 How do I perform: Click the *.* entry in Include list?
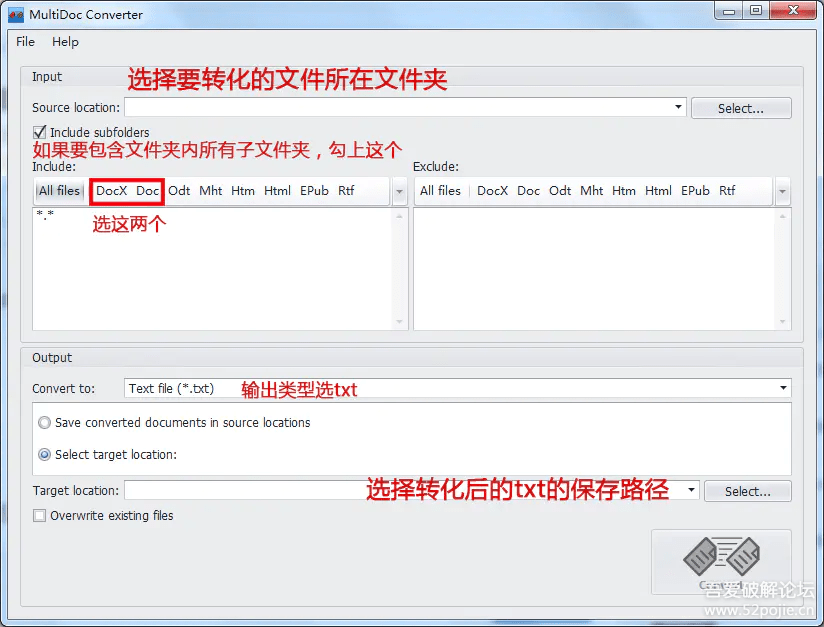click(45, 214)
